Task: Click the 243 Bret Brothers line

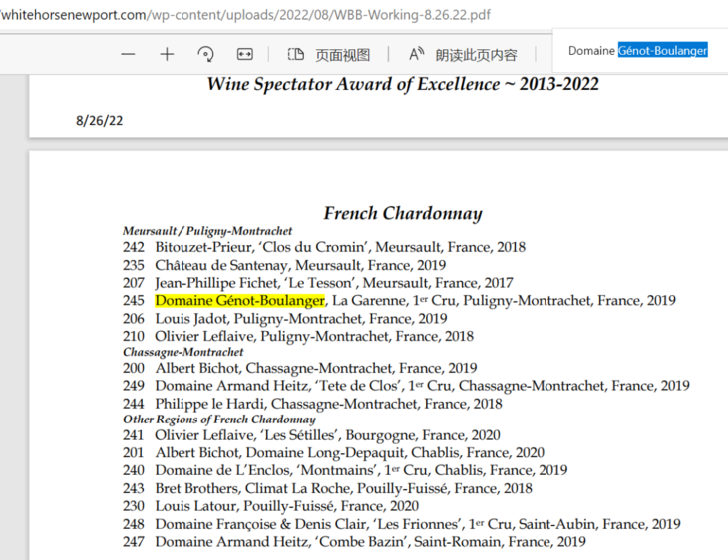Action: click(x=327, y=488)
